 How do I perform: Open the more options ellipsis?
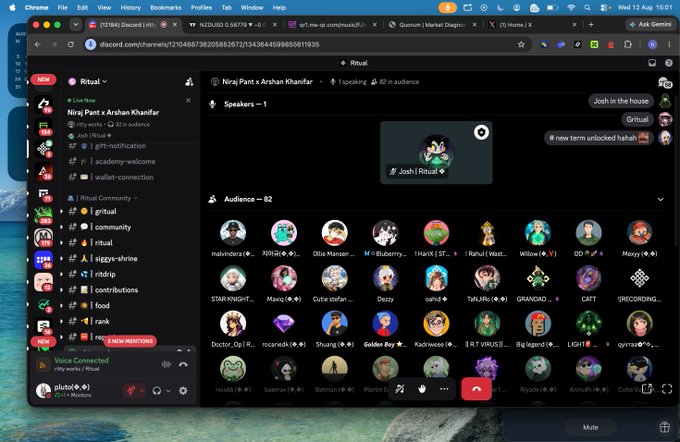(x=444, y=389)
